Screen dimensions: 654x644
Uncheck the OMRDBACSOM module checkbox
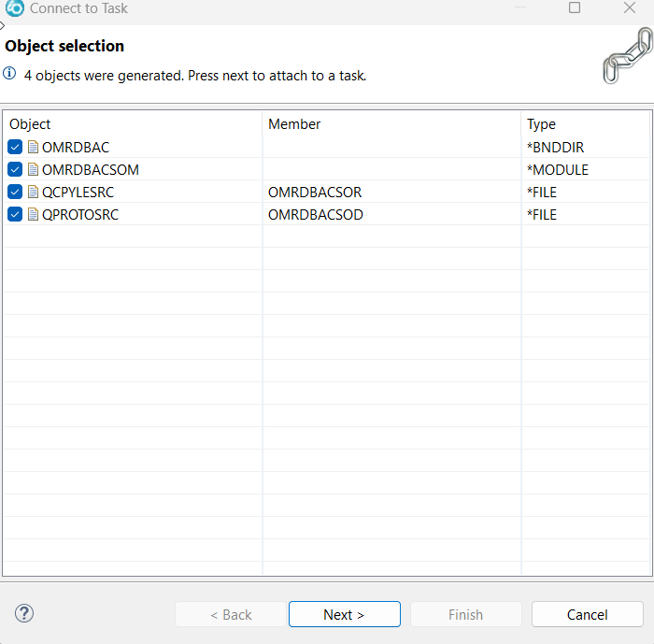coord(15,169)
